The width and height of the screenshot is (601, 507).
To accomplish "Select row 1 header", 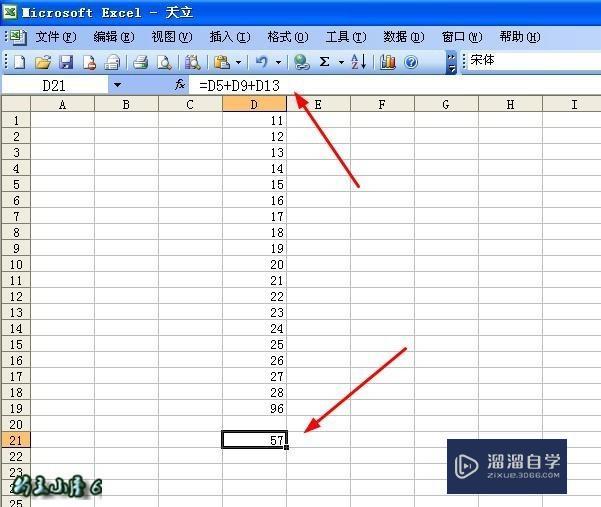I will pos(16,120).
